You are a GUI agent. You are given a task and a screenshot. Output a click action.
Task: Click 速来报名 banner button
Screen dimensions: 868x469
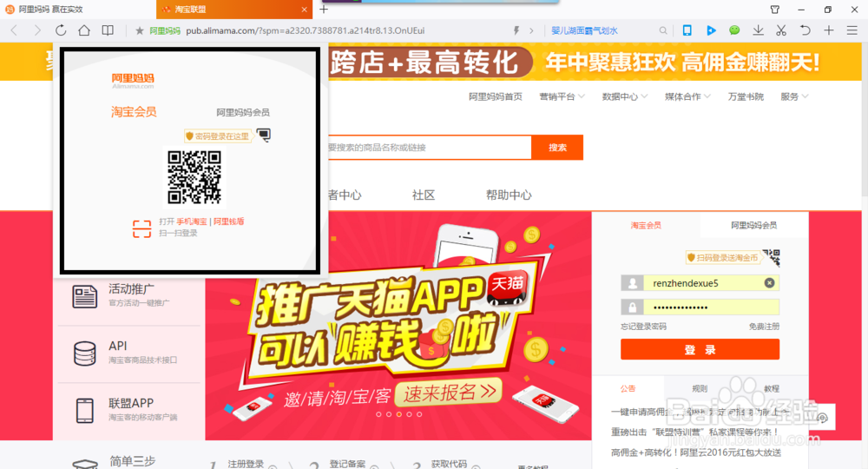(x=449, y=393)
